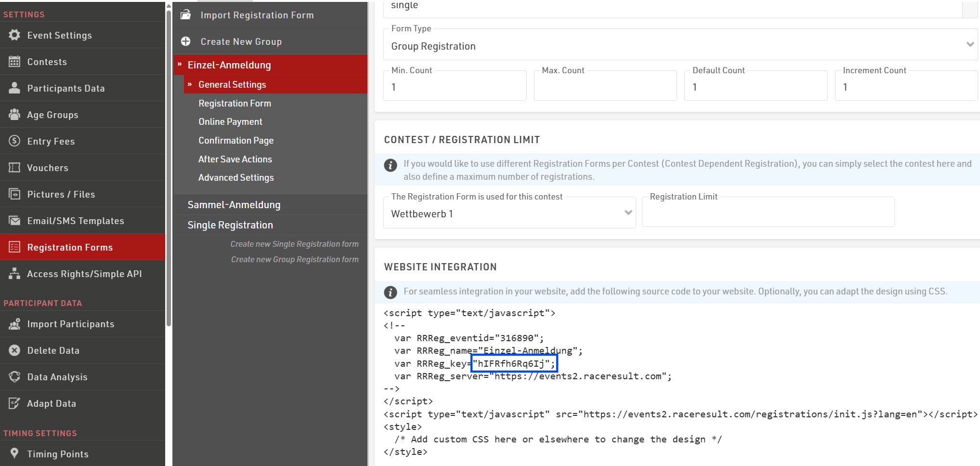Select Online Payment in the submenu
Screen dimensions: 980x466
[x=230, y=122]
